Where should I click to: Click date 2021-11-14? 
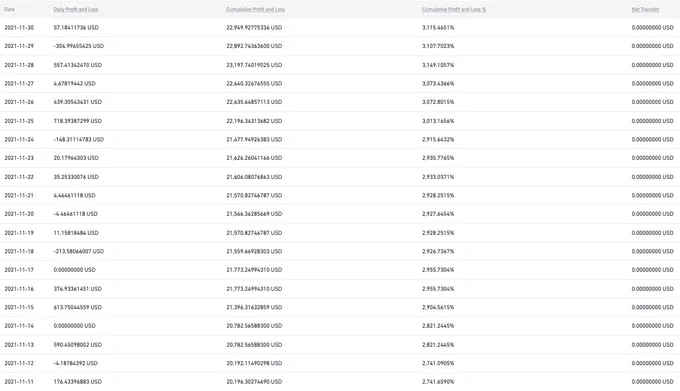tap(19, 326)
